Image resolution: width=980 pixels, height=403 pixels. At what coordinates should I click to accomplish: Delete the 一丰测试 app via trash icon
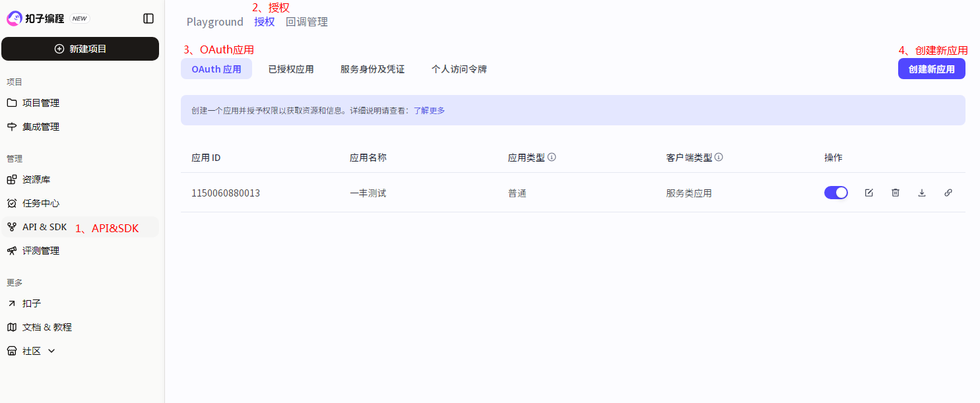point(896,193)
